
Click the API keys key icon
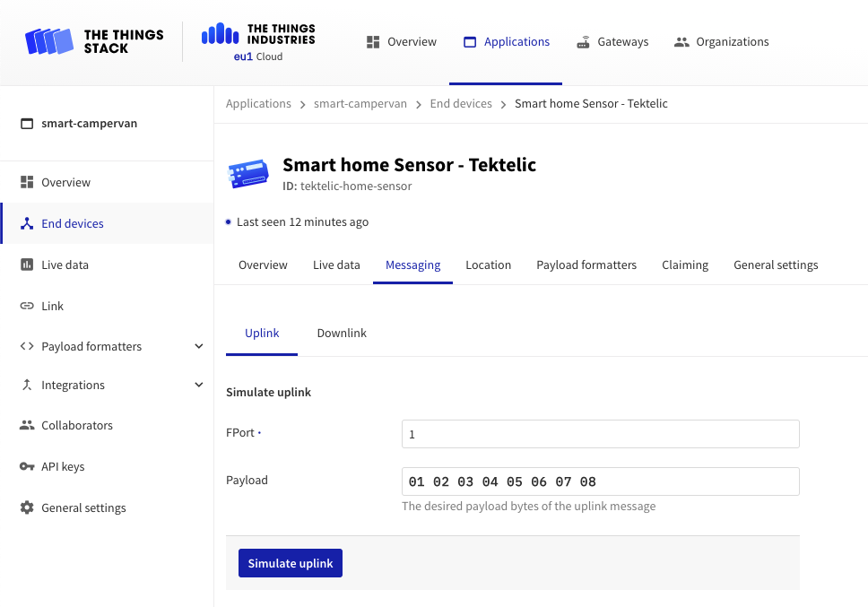(27, 466)
